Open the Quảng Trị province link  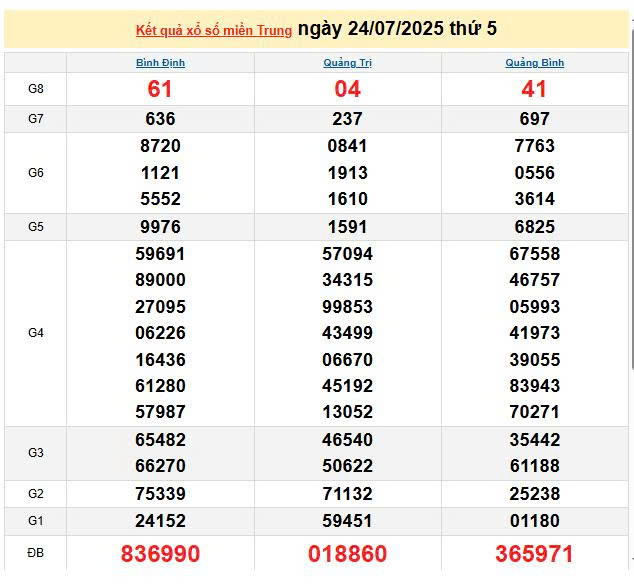[347, 63]
